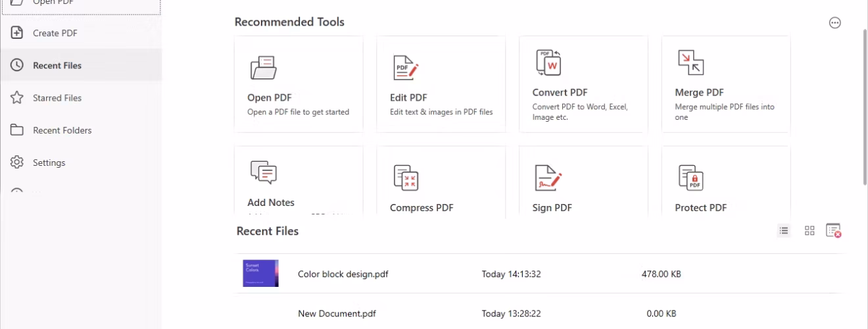The height and width of the screenshot is (329, 868).
Task: Switch recent files to list view
Action: pyautogui.click(x=783, y=230)
